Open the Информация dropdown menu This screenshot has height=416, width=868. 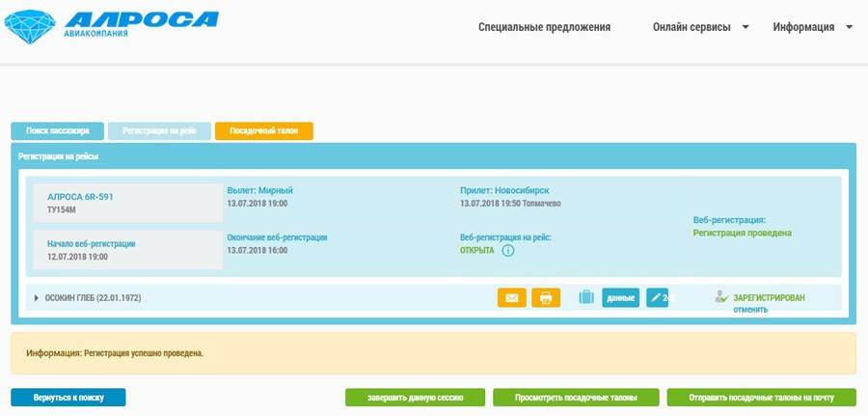(x=812, y=27)
